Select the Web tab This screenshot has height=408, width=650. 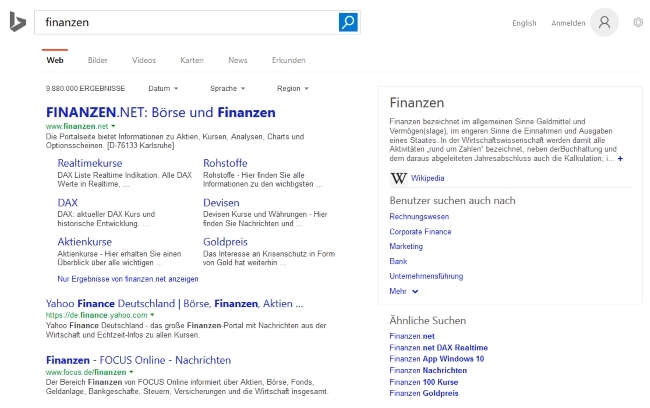coord(55,60)
